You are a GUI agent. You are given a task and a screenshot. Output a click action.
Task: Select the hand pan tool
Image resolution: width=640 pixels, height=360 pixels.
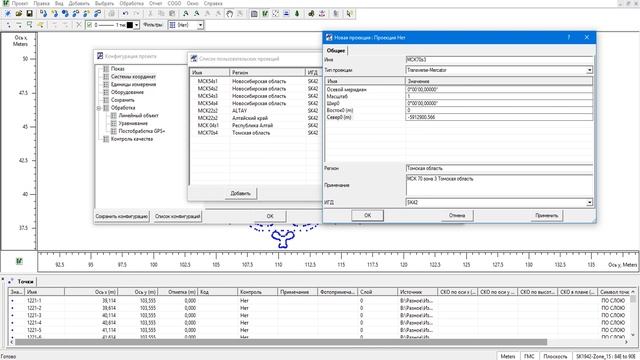pos(229,13)
